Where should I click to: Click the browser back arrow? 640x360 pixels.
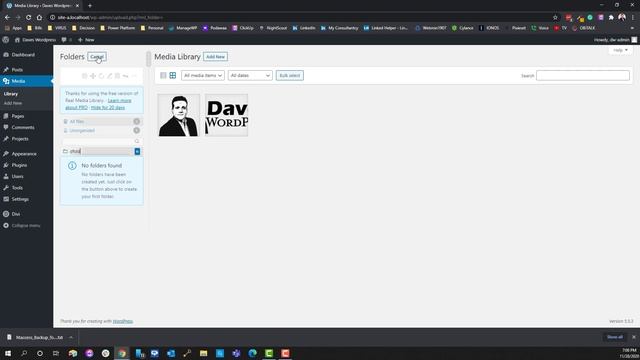coord(7,18)
